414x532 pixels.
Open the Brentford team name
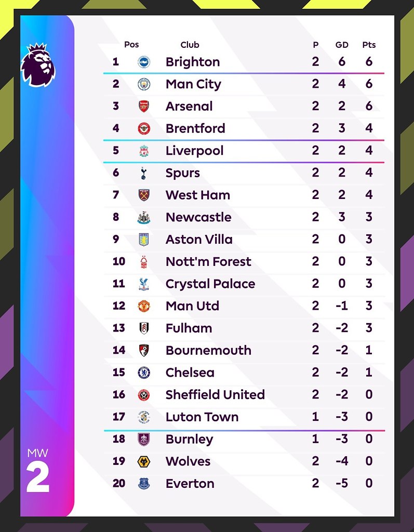(x=195, y=128)
